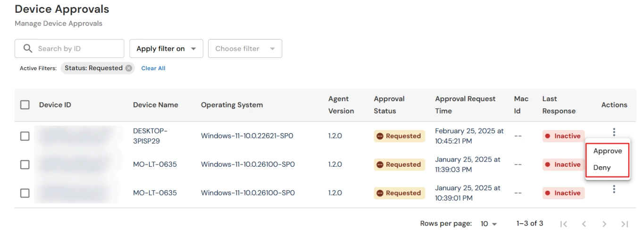This screenshot has height=235, width=644.
Task: Open the Choose filter dropdown
Action: point(245,49)
